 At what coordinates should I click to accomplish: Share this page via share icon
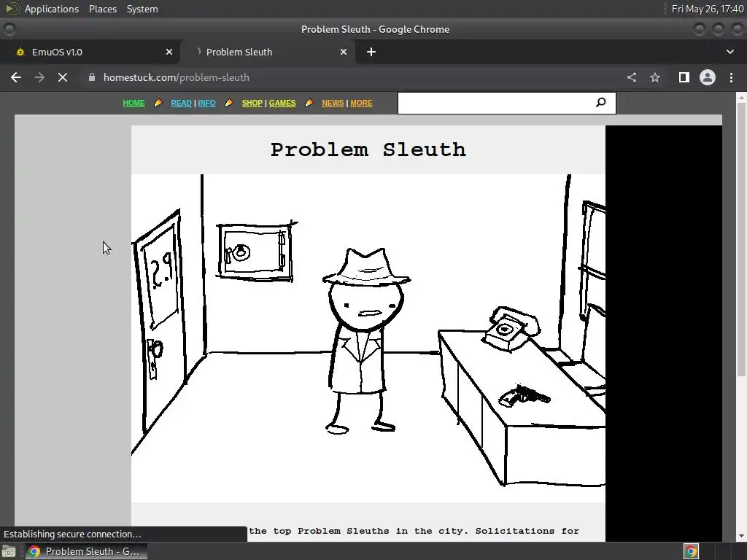632,77
